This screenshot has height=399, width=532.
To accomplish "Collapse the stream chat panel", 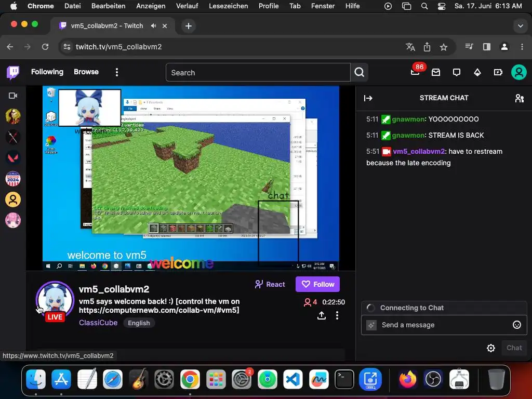I will tap(368, 98).
